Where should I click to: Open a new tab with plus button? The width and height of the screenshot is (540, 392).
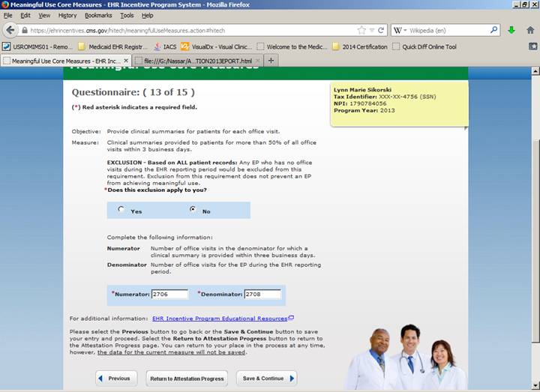(271, 60)
